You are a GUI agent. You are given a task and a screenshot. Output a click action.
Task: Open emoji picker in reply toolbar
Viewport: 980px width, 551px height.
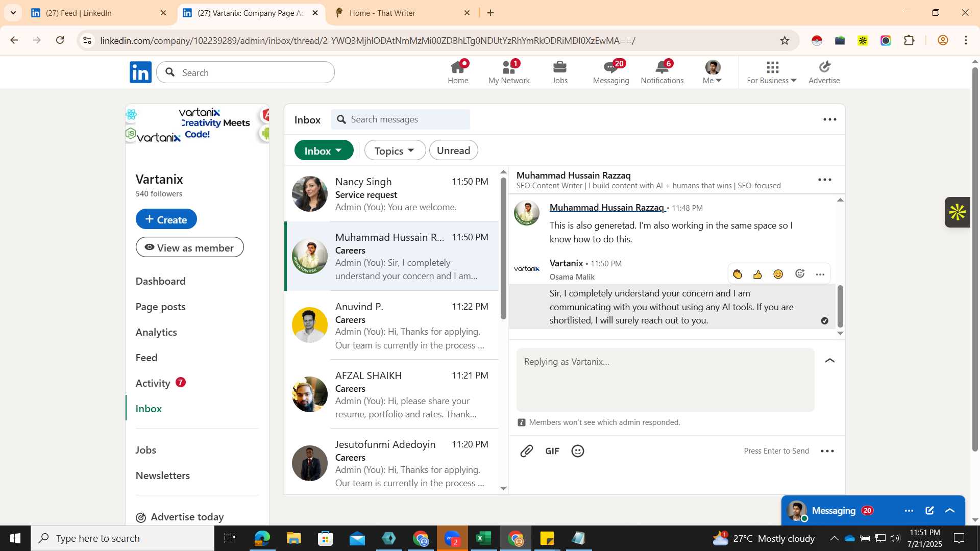point(578,451)
